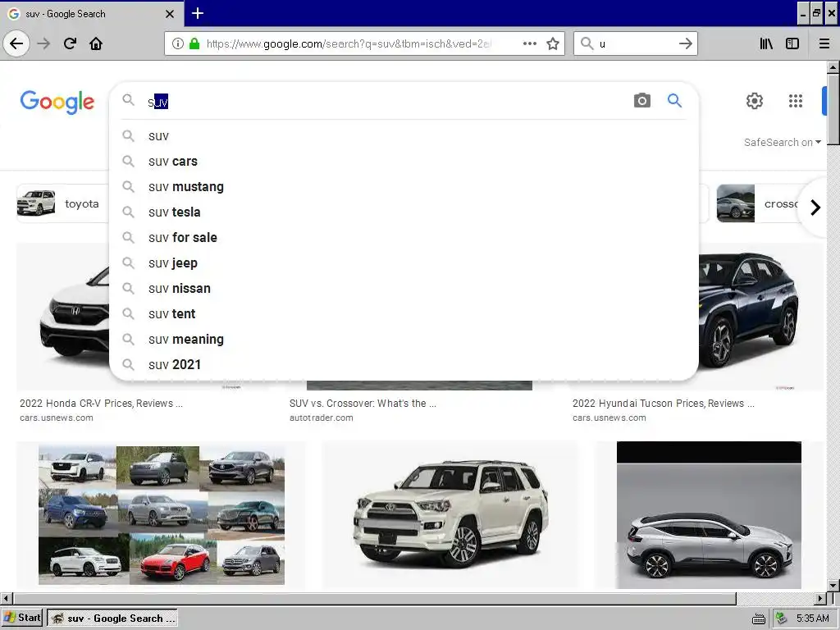Click the Google search text field
Viewport: 840px width, 630px height.
click(x=386, y=101)
